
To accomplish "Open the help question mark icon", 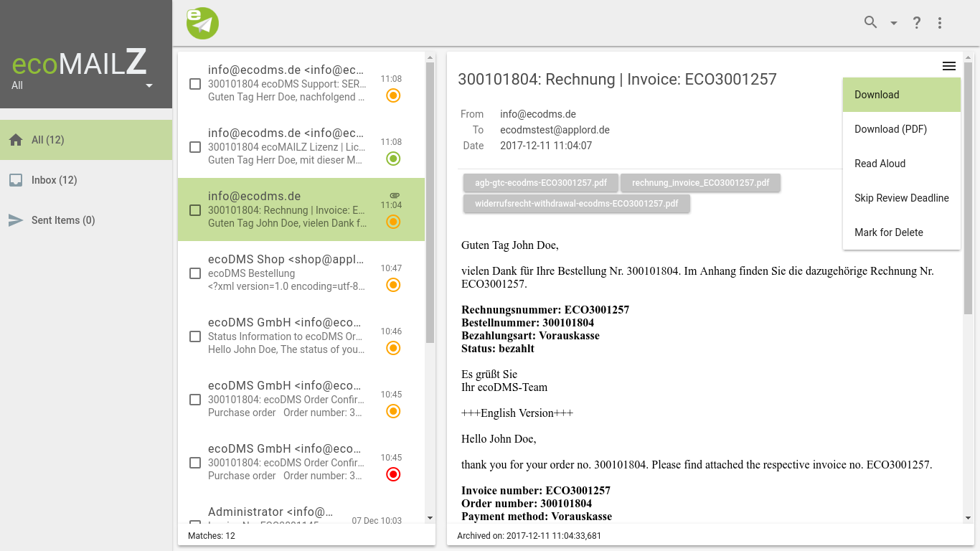I will pyautogui.click(x=917, y=23).
